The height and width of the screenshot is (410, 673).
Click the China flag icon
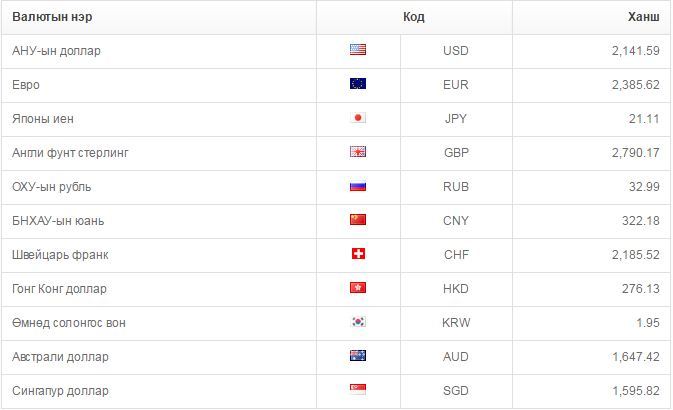pos(358,220)
